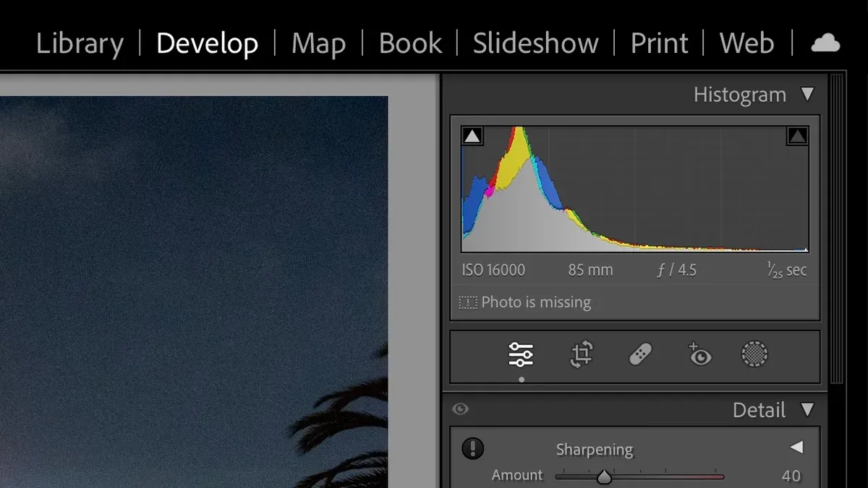Expand the Sharpening preview triangle
The width and height of the screenshot is (868, 488).
click(x=796, y=448)
